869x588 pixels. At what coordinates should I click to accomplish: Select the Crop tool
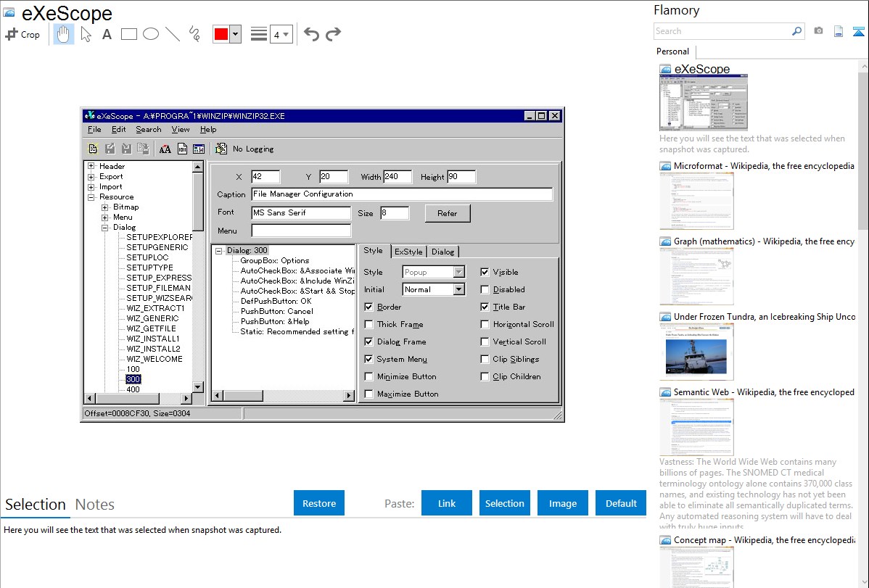point(22,34)
